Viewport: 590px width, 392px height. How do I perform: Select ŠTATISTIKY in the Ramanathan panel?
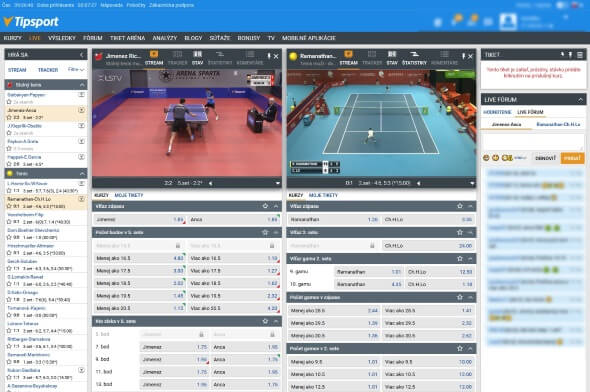click(414, 58)
